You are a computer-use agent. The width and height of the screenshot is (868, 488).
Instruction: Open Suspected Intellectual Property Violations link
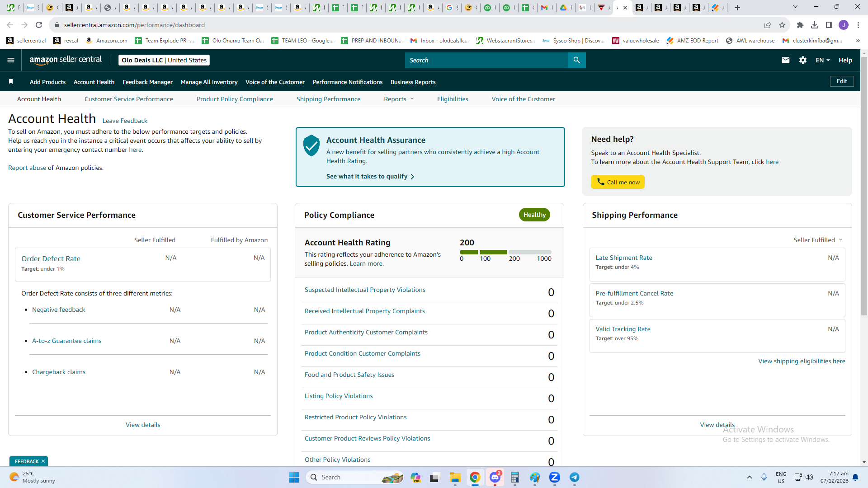tap(365, 290)
